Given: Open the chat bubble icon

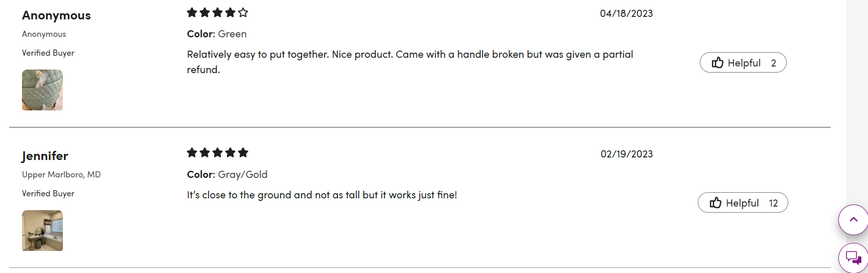Looking at the screenshot, I should pos(853,257).
